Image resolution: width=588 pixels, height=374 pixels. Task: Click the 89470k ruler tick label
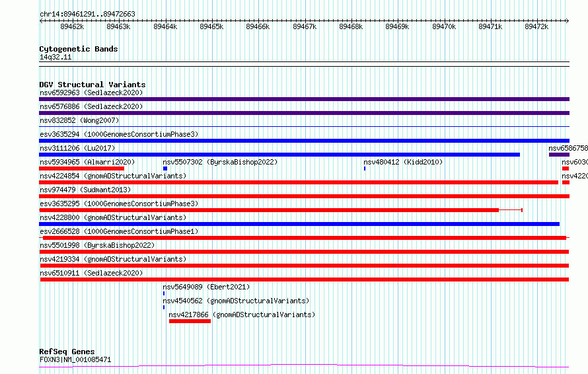point(444,26)
